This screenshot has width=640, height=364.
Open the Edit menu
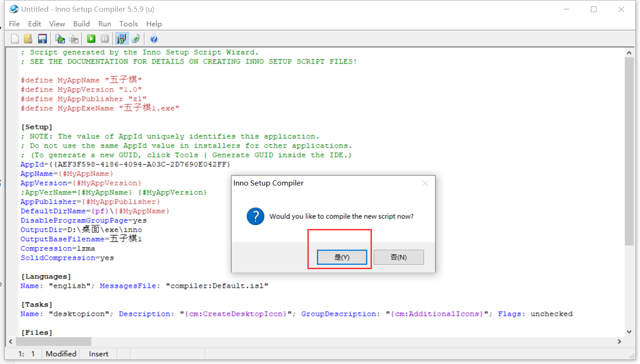click(35, 24)
